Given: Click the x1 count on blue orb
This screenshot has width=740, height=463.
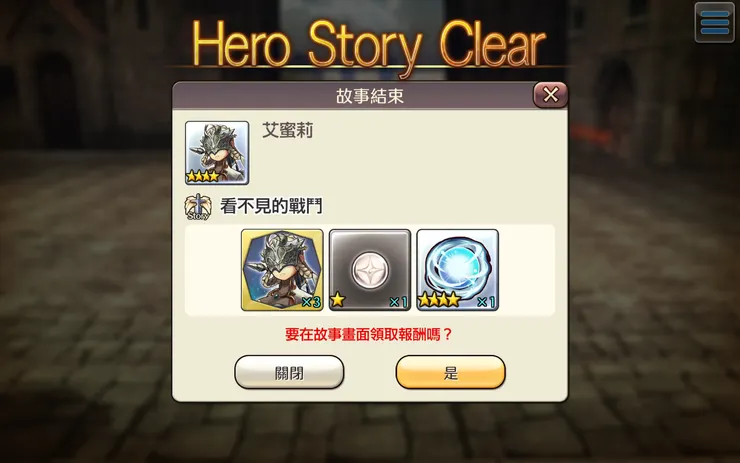Looking at the screenshot, I should pos(486,302).
